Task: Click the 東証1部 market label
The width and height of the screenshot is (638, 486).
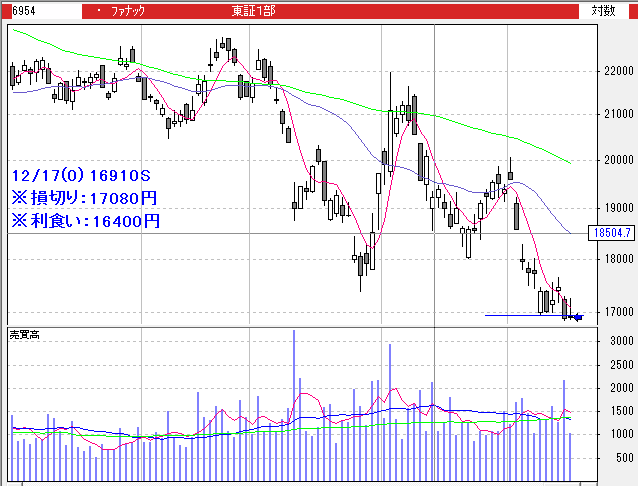Action: pyautogui.click(x=254, y=11)
